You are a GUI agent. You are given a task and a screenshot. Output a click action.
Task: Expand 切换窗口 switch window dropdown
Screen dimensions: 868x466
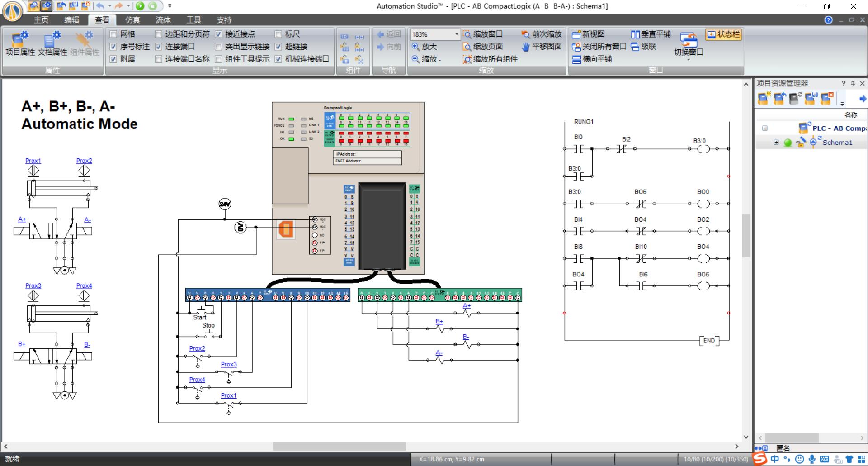click(689, 59)
